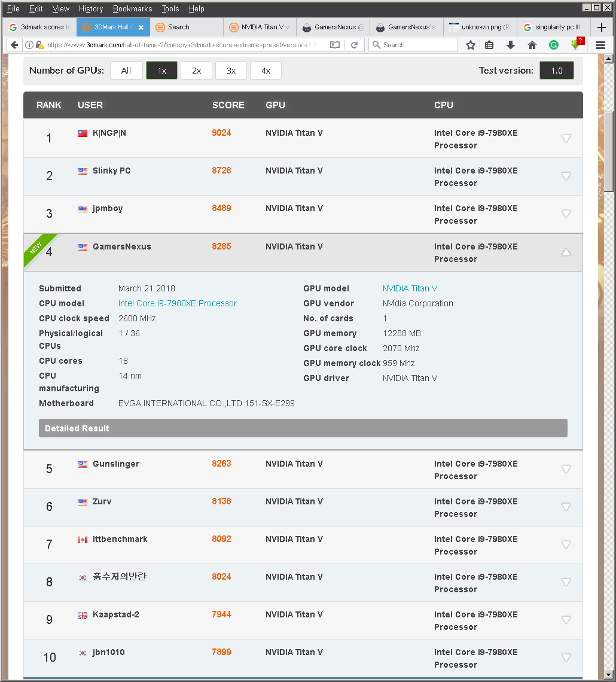The image size is (616, 682).
Task: Open a new tab with plus icon
Action: 602,28
